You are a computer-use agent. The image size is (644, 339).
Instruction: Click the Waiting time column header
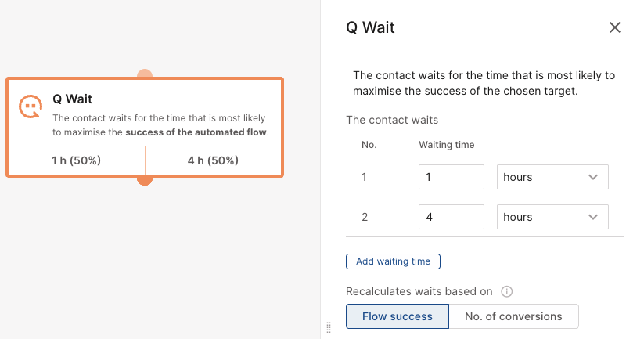pyautogui.click(x=447, y=145)
